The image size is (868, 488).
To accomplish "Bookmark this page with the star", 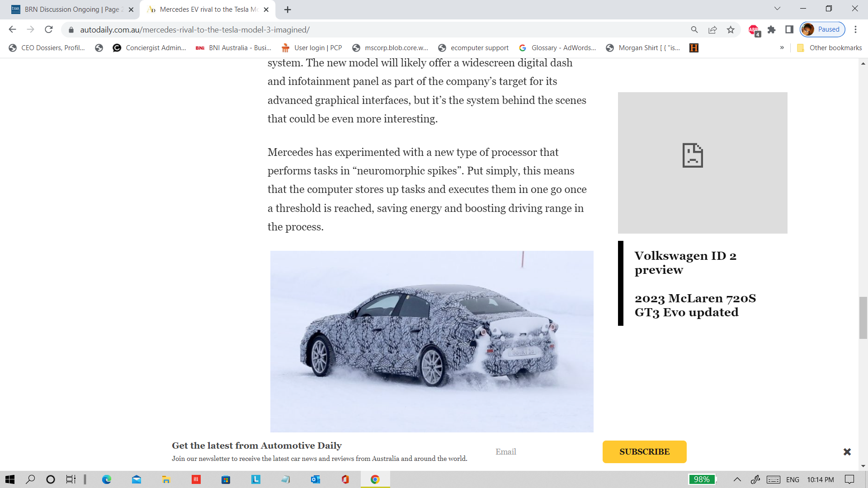I will pyautogui.click(x=731, y=29).
